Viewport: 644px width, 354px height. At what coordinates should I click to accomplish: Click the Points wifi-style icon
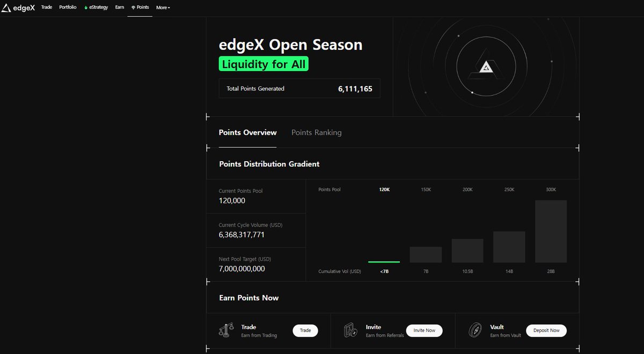click(133, 8)
